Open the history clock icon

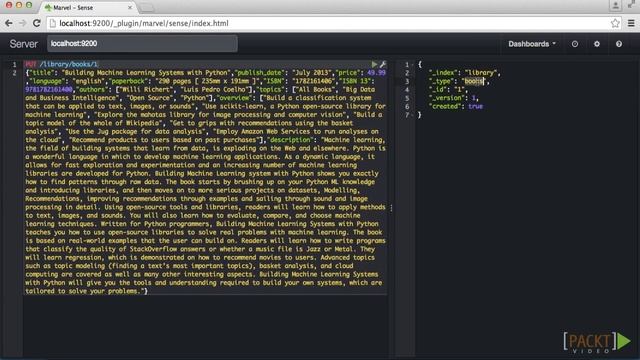[x=575, y=44]
